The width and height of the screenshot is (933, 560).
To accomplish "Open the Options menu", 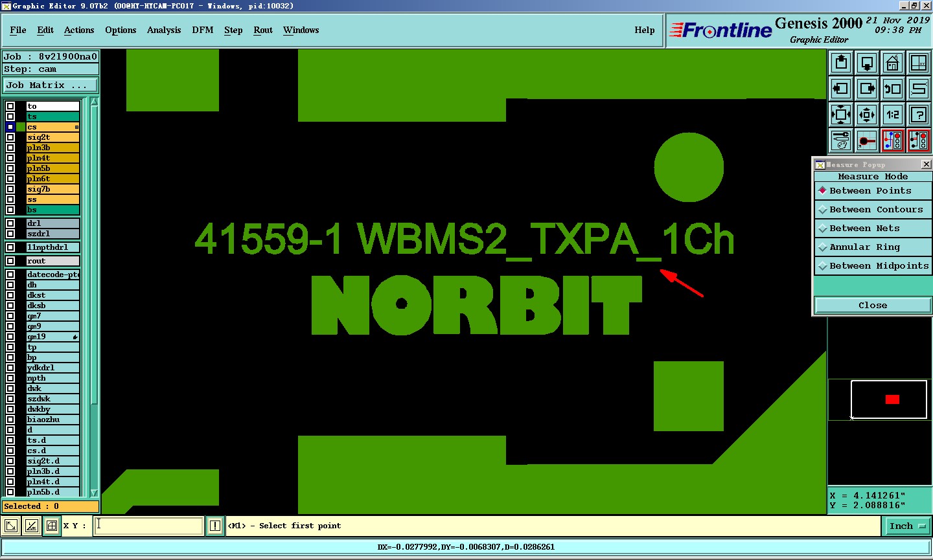I will pos(121,30).
